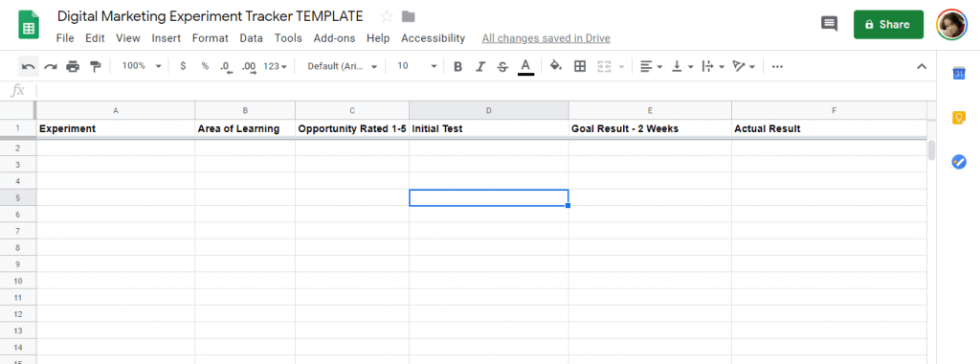Open the font size dropdown

click(417, 66)
